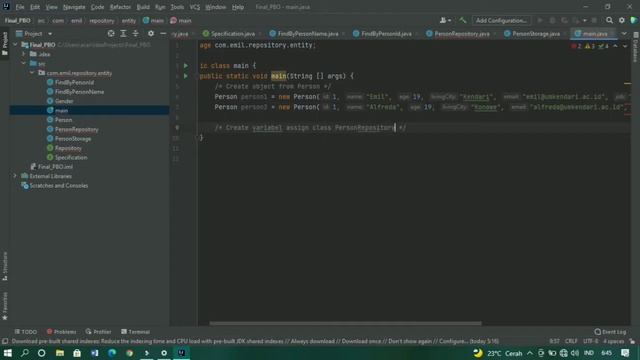This screenshot has width=640, height=360.
Task: Open Microsoft Edge from taskbar
Action: tap(112, 353)
